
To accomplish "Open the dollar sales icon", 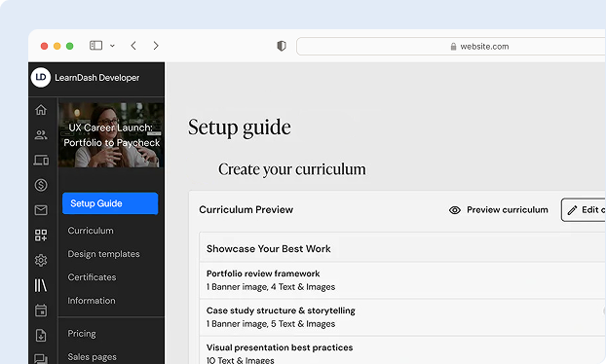I will [x=41, y=185].
